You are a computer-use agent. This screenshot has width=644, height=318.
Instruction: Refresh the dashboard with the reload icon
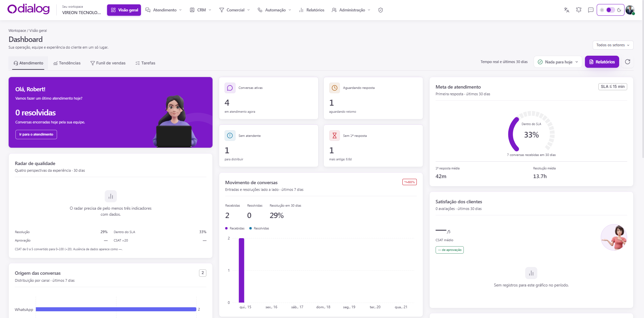[x=628, y=62]
